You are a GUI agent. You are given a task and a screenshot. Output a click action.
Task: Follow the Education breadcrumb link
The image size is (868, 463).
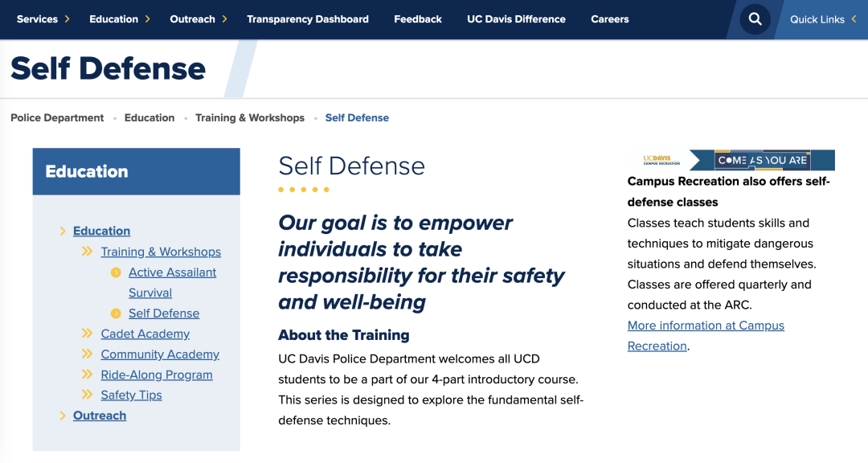click(149, 118)
